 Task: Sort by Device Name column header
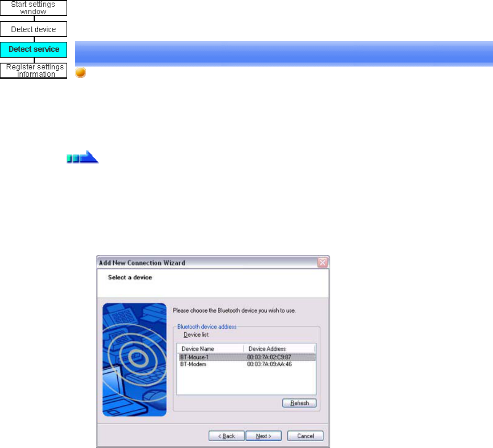coord(210,349)
